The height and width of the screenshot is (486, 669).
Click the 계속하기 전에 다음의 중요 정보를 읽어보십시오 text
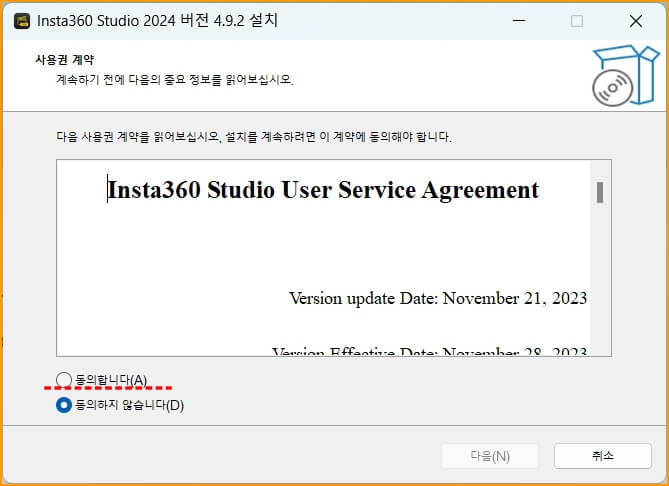[175, 80]
